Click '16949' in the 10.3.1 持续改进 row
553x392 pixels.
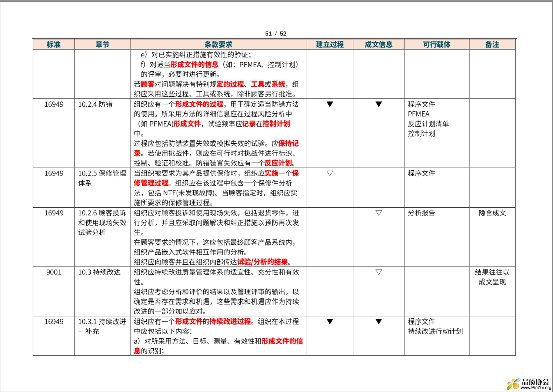click(54, 322)
